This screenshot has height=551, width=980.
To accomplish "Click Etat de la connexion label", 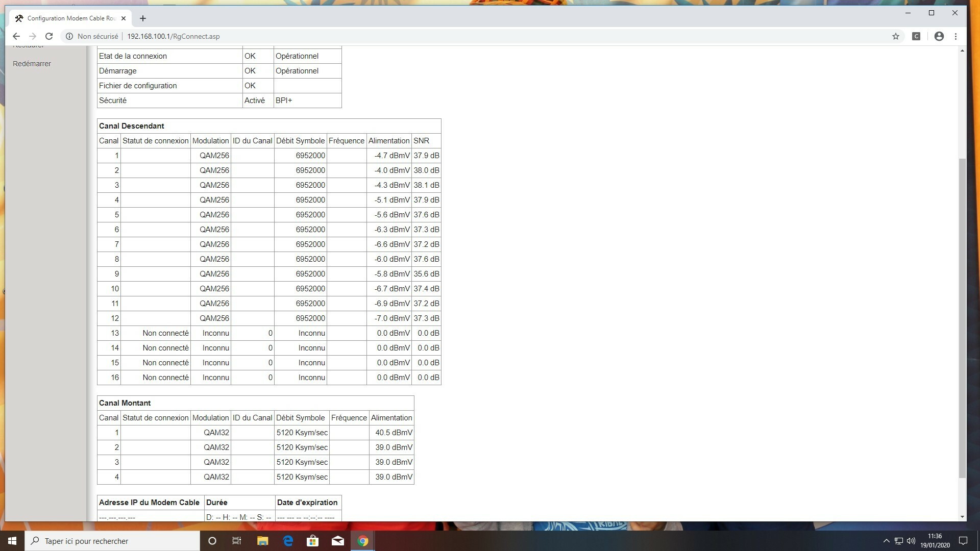I will pyautogui.click(x=133, y=56).
